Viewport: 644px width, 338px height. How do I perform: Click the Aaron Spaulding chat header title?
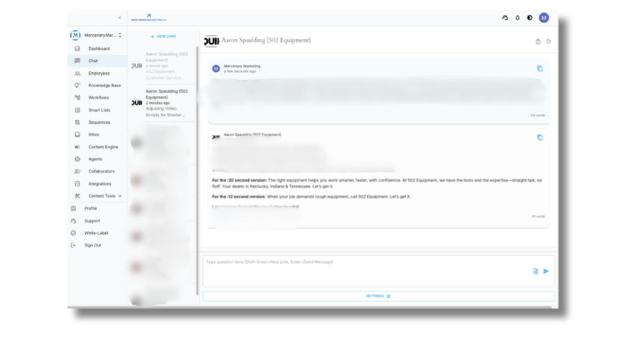pyautogui.click(x=266, y=40)
